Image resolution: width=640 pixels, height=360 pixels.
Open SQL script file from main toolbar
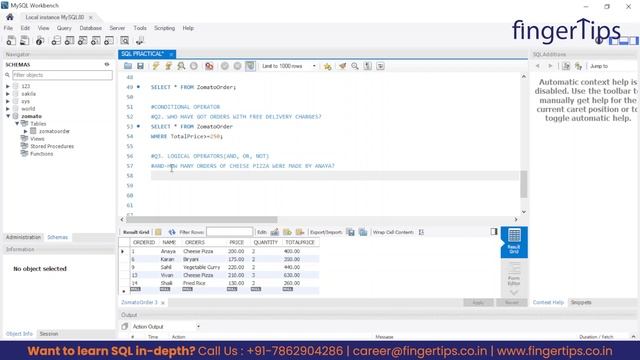click(x=24, y=40)
